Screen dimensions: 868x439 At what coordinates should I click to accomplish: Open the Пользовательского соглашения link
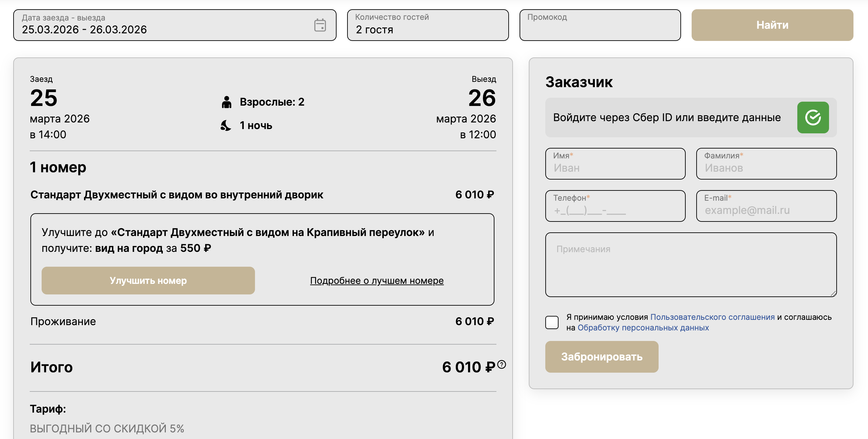click(x=712, y=317)
